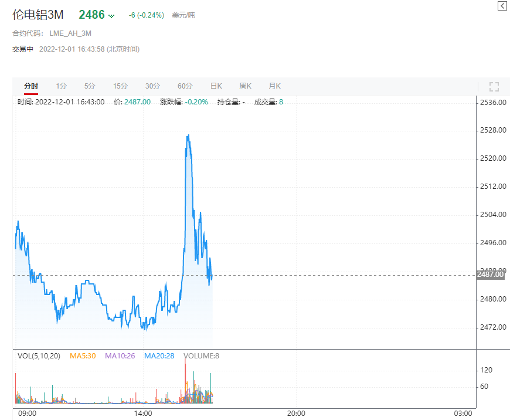Open the 日K daily candlestick chart
The height and width of the screenshot is (420, 510).
[216, 86]
